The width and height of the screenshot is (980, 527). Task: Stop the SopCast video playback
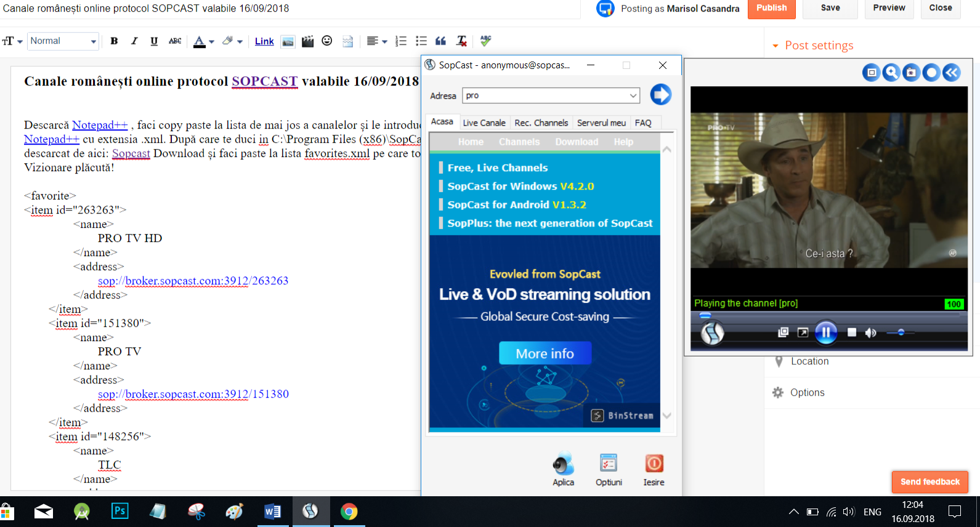[x=852, y=332]
